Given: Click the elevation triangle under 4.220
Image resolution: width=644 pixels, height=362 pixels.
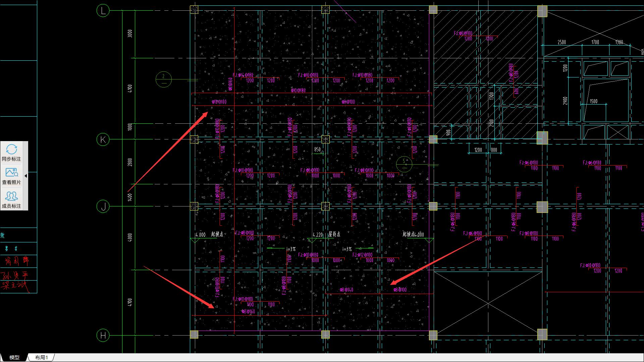Looking at the screenshot, I should pyautogui.click(x=312, y=241).
